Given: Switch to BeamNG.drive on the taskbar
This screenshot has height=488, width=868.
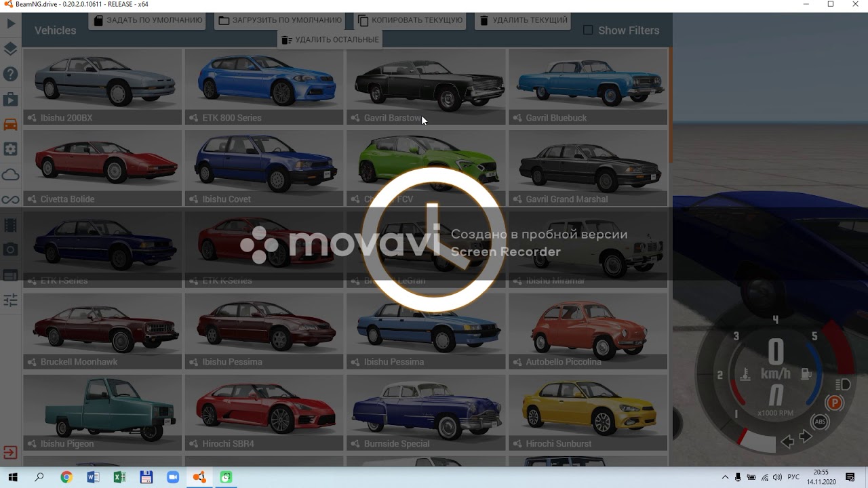Looking at the screenshot, I should tap(199, 477).
